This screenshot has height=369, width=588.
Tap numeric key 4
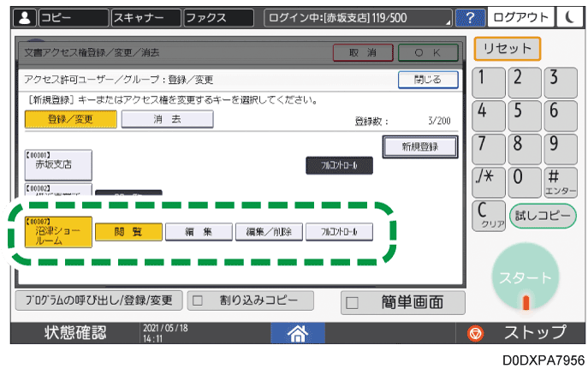click(489, 116)
